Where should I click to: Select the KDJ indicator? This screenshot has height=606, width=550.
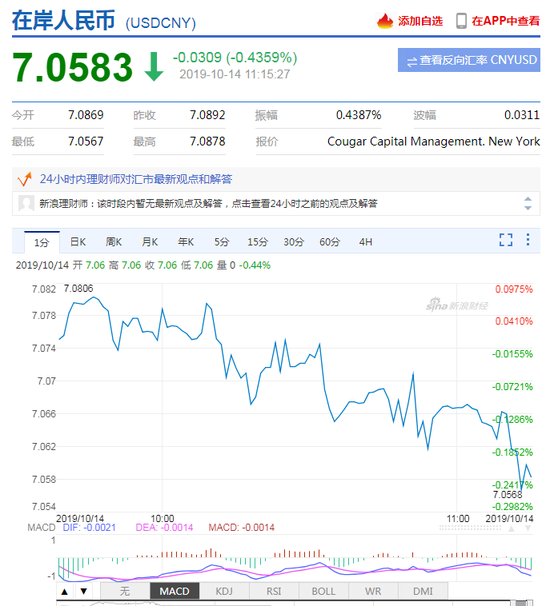click(x=224, y=591)
